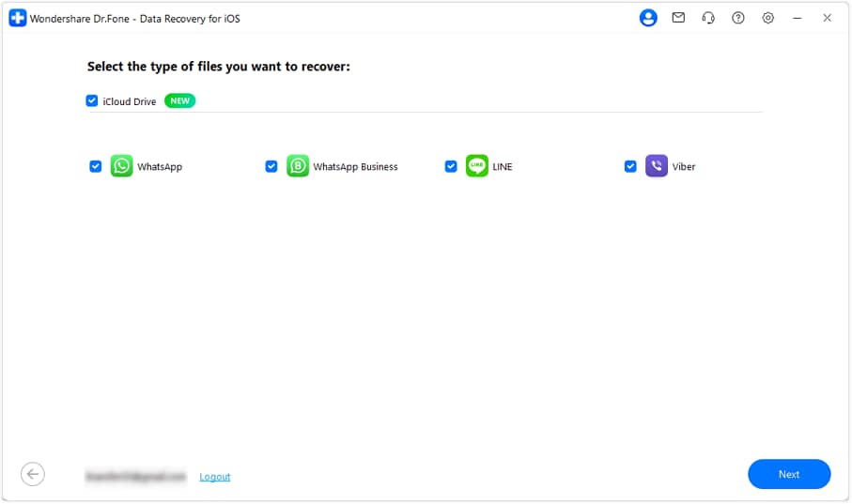Click the Viber app icon

(x=657, y=166)
